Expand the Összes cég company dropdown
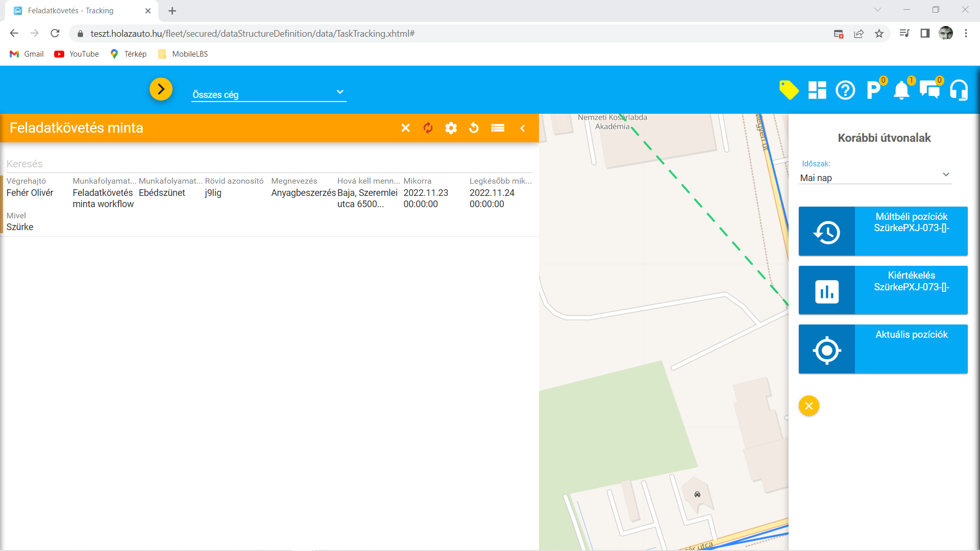The image size is (980, 551). [x=268, y=94]
